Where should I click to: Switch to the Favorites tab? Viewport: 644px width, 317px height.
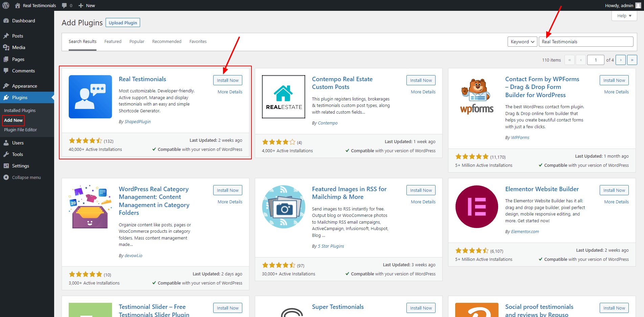[198, 42]
